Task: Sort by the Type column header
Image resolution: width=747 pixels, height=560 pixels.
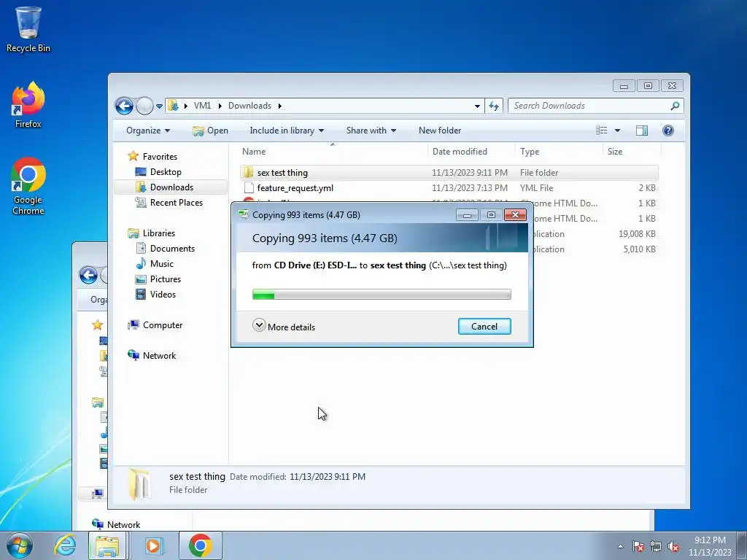Action: point(560,152)
